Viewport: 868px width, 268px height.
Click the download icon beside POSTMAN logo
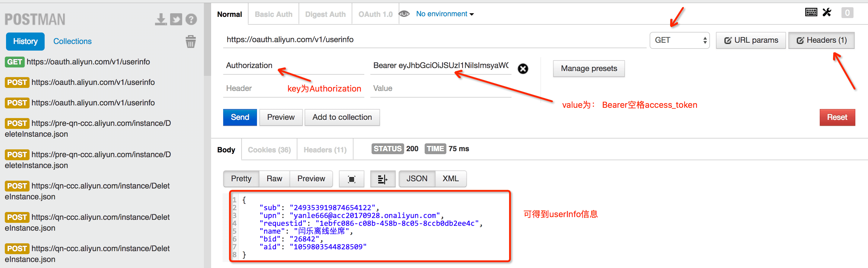click(161, 19)
